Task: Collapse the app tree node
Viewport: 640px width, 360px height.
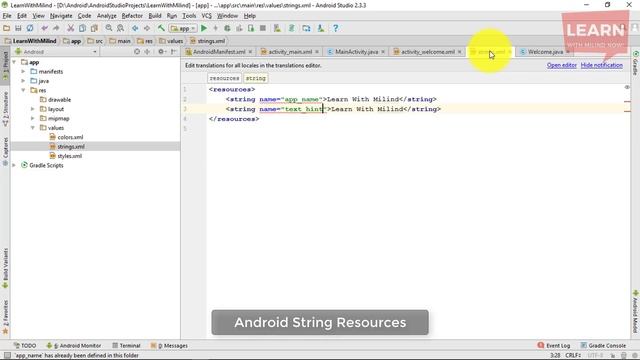Action: coord(15,62)
